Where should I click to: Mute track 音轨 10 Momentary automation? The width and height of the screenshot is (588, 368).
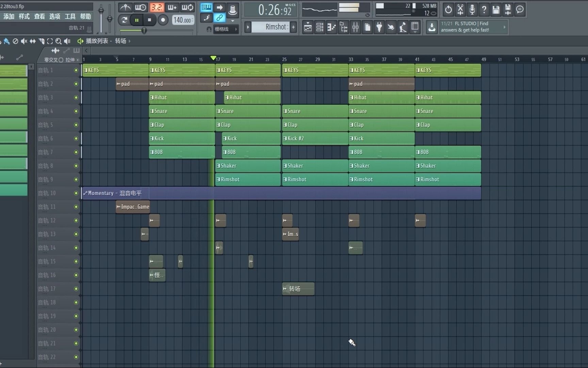coord(76,193)
